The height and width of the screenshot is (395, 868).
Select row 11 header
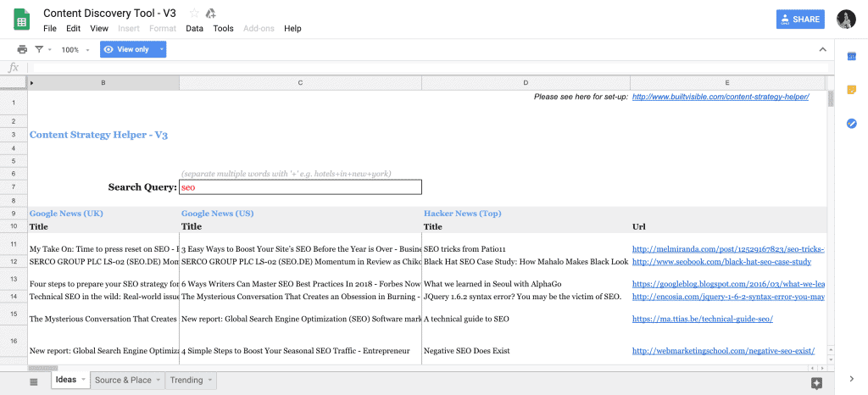tap(14, 244)
